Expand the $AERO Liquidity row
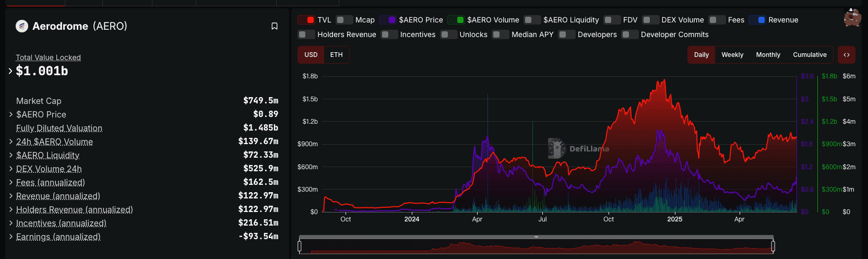Image resolution: width=868 pixels, height=259 pixels. [11, 155]
